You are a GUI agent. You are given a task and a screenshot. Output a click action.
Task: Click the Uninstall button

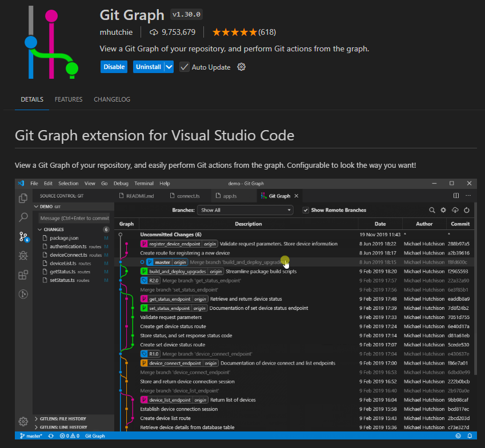coord(149,67)
